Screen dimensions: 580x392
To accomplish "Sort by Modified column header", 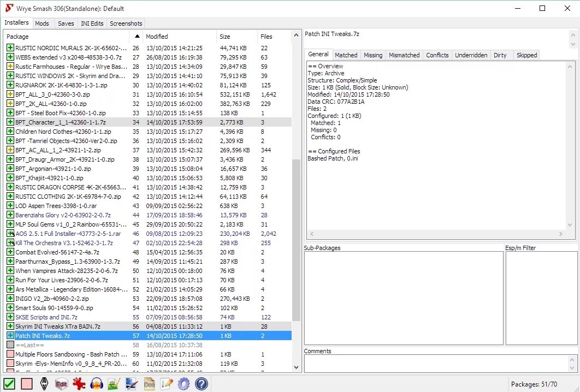I will pos(180,36).
